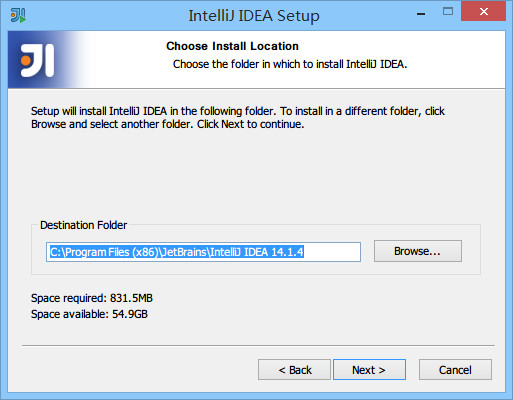Close the IntelliJ IDEA Setup dialog

(x=483, y=12)
